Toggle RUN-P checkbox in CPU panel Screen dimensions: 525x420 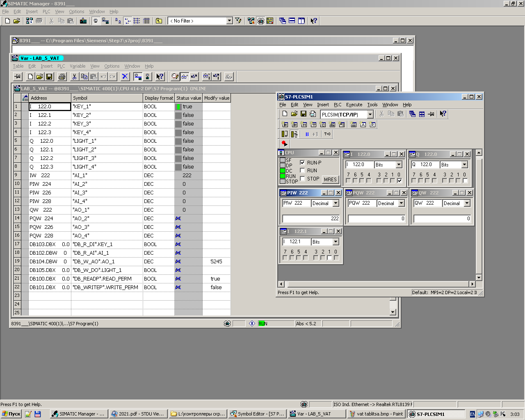click(x=302, y=162)
